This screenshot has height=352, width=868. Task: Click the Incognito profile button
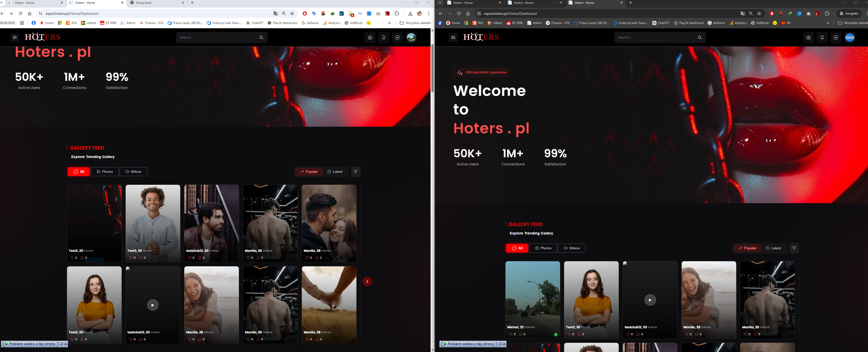tap(849, 14)
